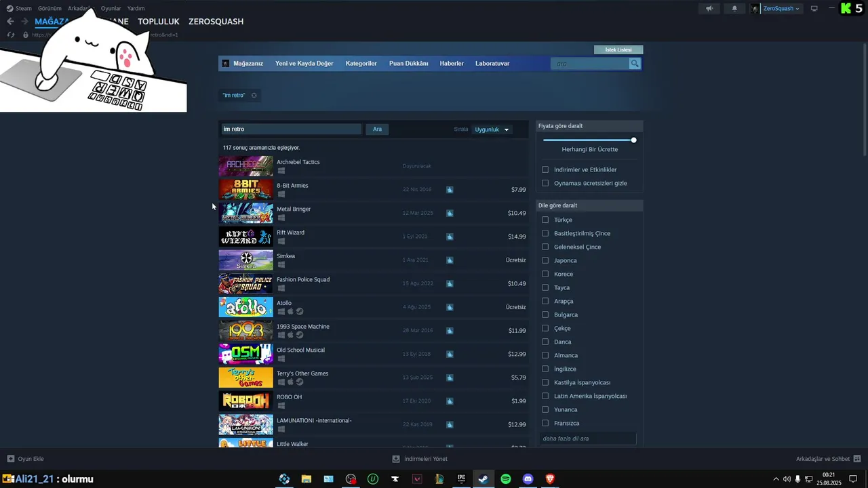The image size is (868, 488).
Task: Check the Basitleştirilmiş Çince language filter
Action: (x=545, y=233)
